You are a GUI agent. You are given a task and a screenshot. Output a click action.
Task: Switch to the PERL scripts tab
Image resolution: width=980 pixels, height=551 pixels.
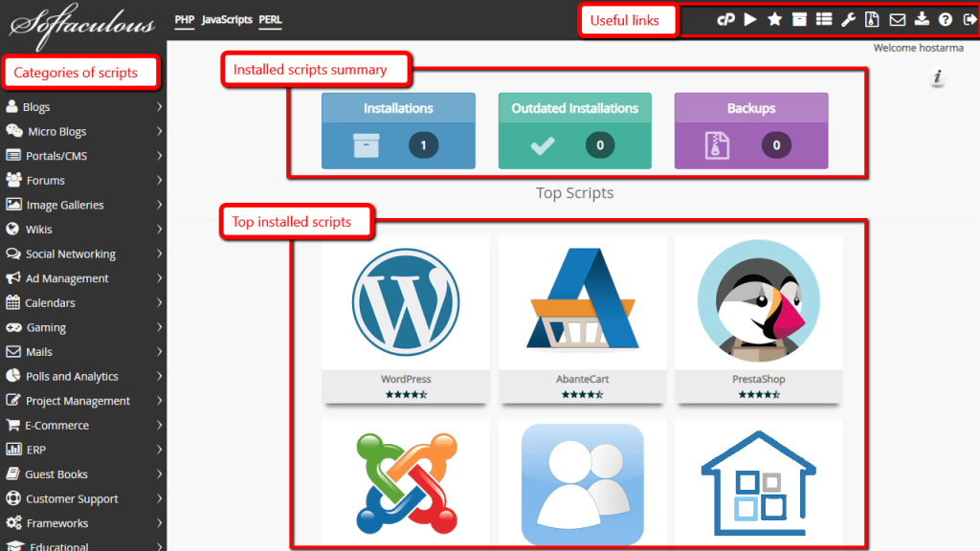[270, 20]
